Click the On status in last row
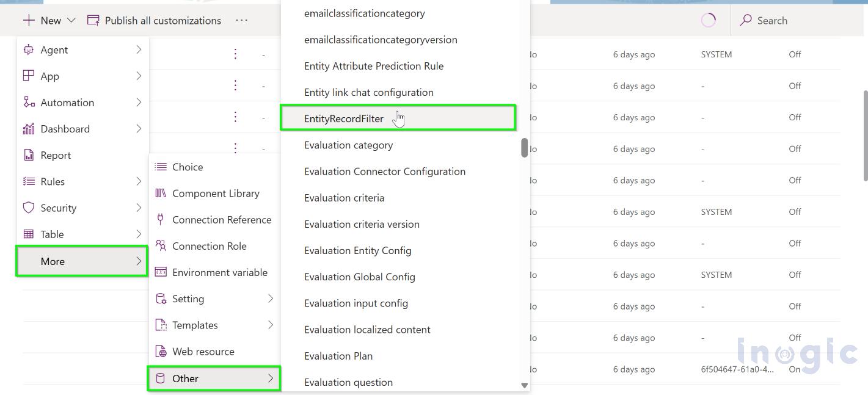 (794, 369)
